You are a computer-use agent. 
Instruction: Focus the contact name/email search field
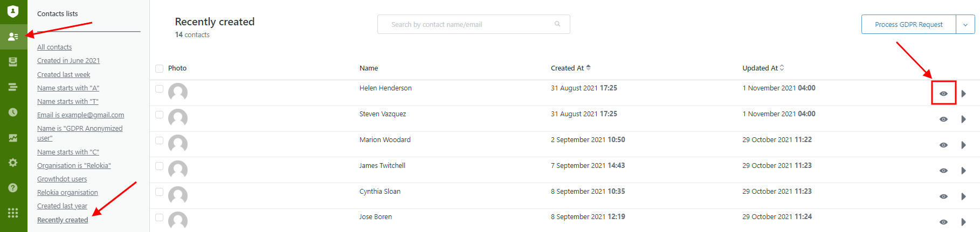click(473, 24)
